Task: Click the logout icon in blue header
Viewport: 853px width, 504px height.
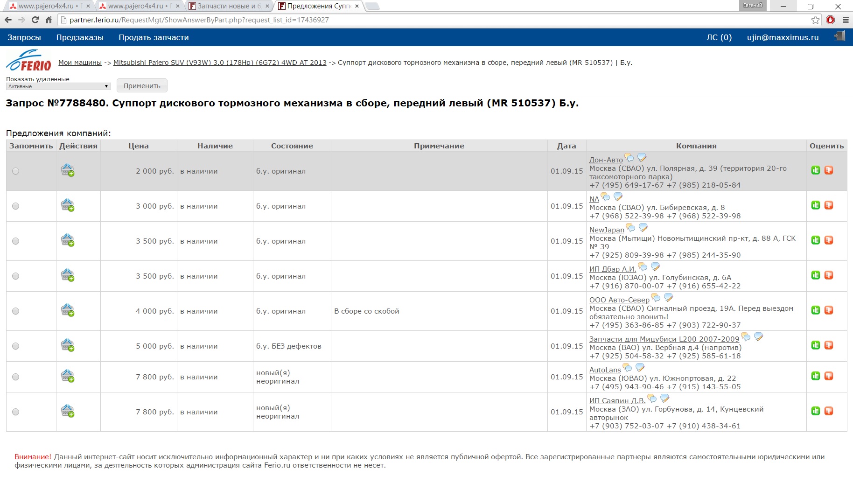Action: pos(840,36)
